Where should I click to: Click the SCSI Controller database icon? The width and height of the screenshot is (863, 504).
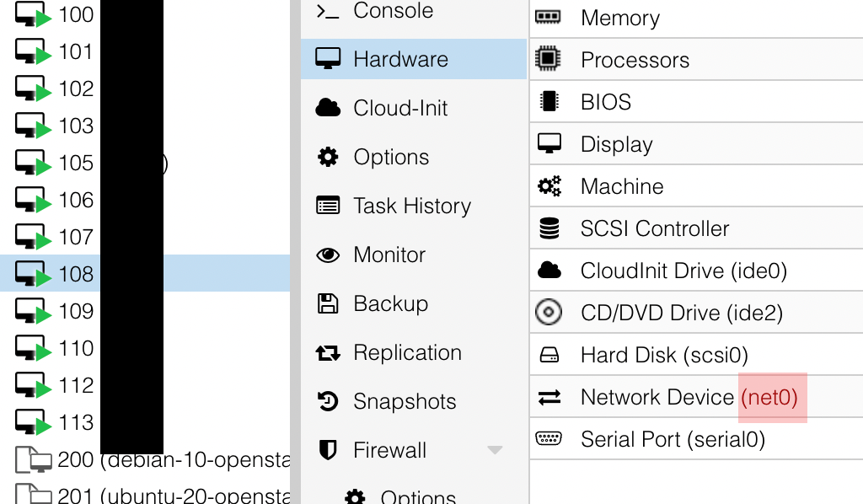click(x=549, y=228)
